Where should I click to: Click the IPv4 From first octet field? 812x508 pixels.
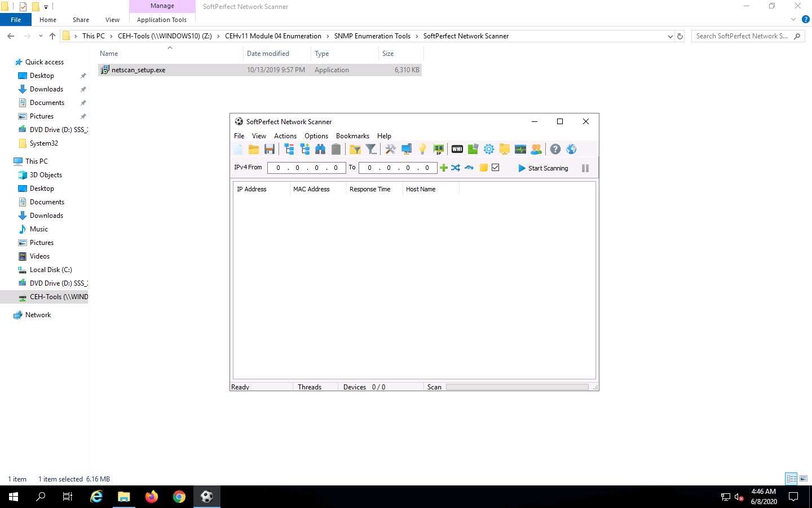[x=278, y=168]
